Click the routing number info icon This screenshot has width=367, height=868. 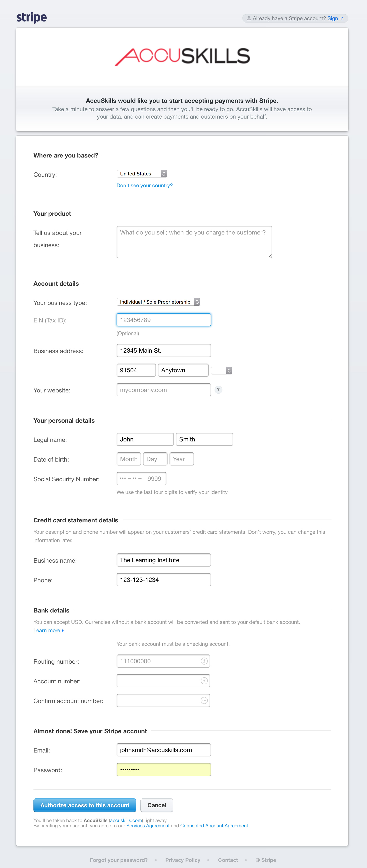[x=204, y=661]
